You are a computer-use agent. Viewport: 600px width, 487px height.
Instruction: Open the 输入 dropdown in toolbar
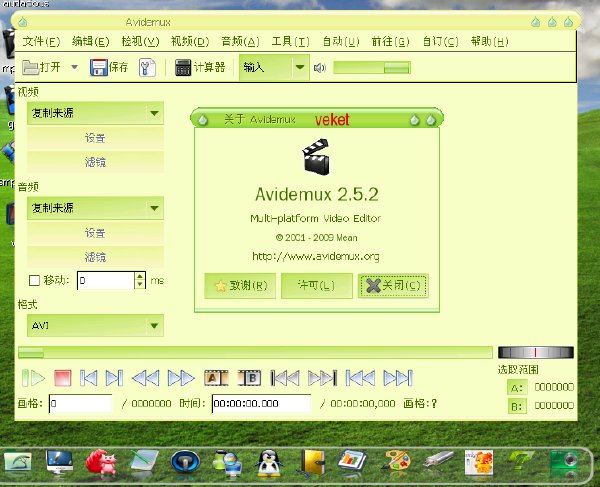pyautogui.click(x=274, y=67)
